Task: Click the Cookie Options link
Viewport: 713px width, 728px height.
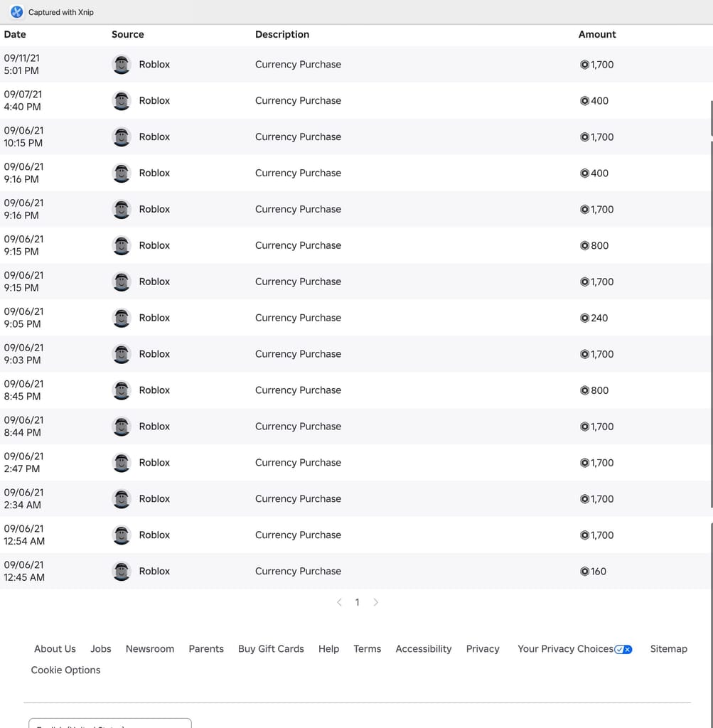Action: click(65, 670)
